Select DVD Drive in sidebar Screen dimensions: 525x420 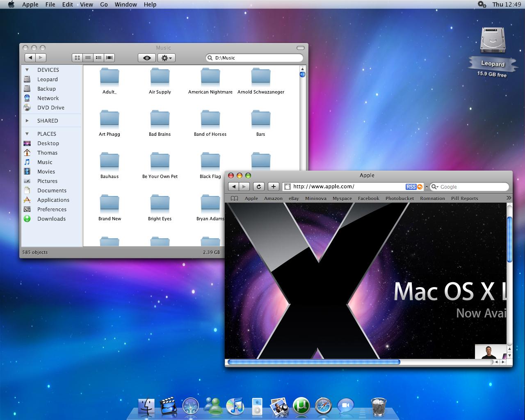pyautogui.click(x=51, y=107)
